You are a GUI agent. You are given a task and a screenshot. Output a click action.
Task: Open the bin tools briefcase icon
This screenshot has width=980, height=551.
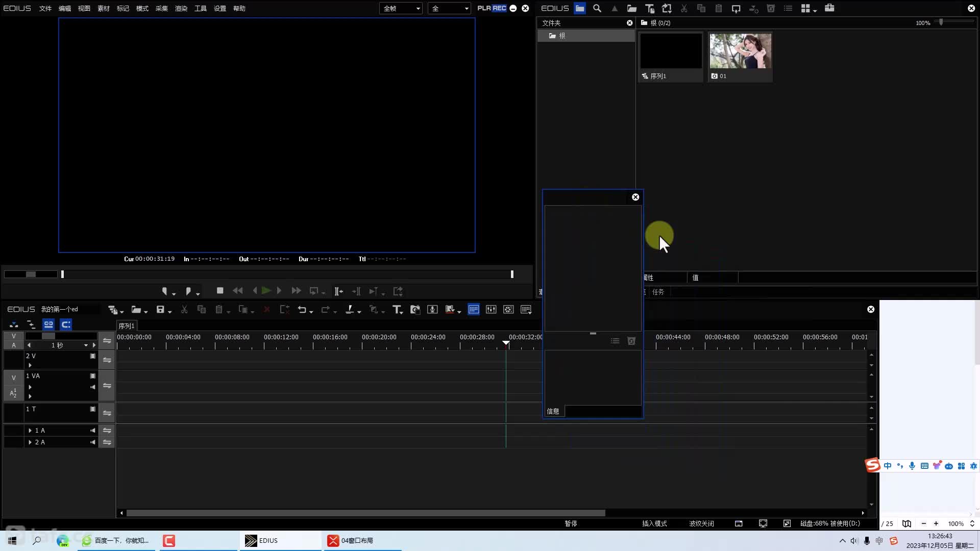coord(829,8)
